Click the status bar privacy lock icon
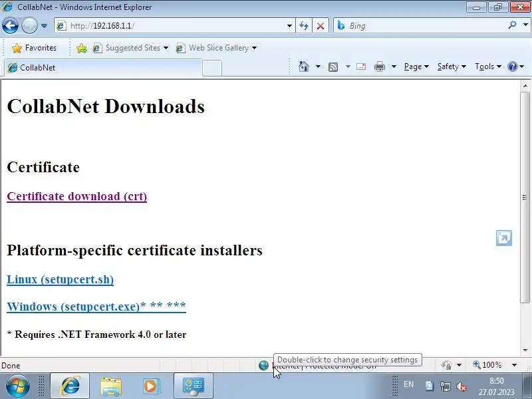Viewport: 532px width, 399px height. [x=446, y=365]
